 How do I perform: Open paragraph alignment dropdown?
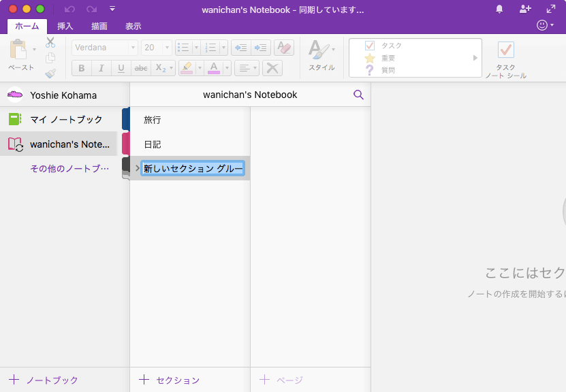tap(247, 68)
